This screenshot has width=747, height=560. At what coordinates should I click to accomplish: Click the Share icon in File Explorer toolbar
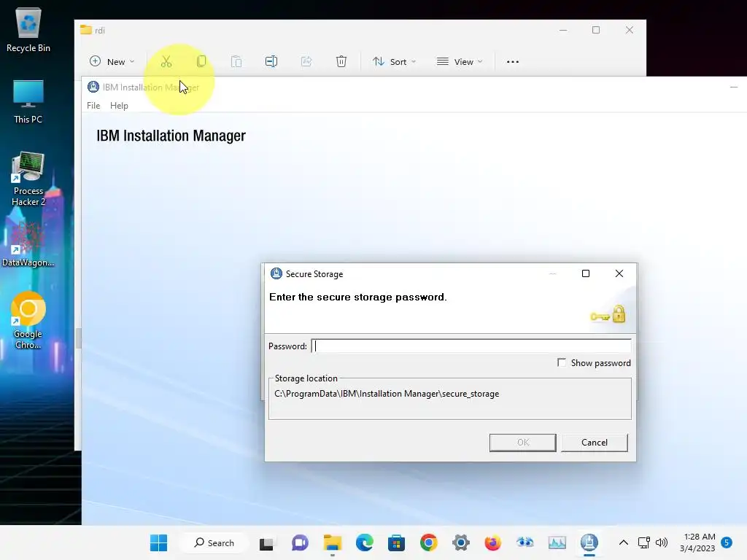click(306, 61)
